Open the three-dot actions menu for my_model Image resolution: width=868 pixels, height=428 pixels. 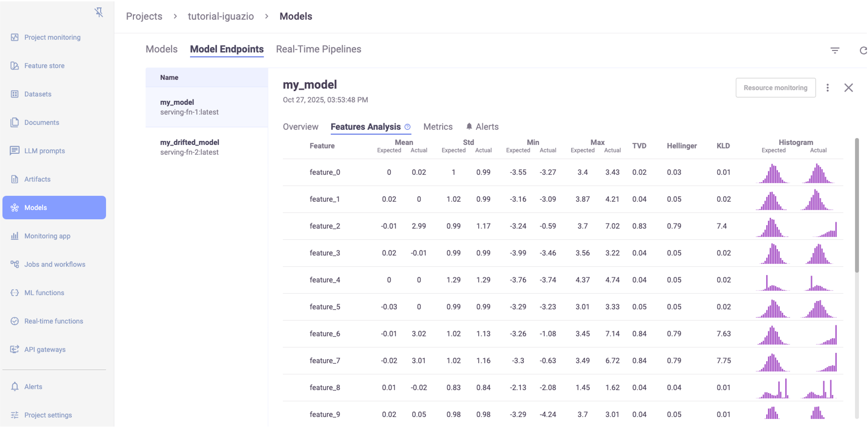click(x=828, y=88)
